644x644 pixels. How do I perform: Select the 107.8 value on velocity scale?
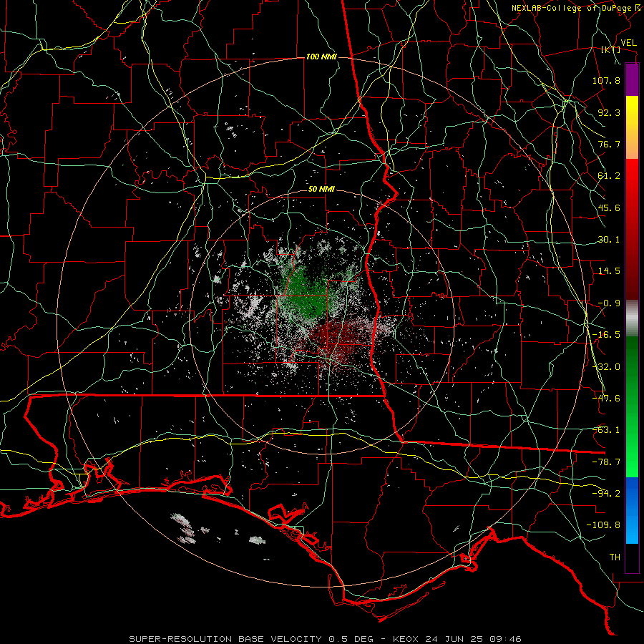click(x=606, y=80)
